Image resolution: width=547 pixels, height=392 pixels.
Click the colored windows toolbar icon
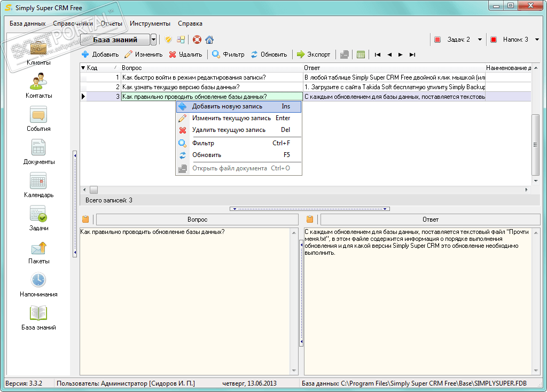pyautogui.click(x=181, y=40)
